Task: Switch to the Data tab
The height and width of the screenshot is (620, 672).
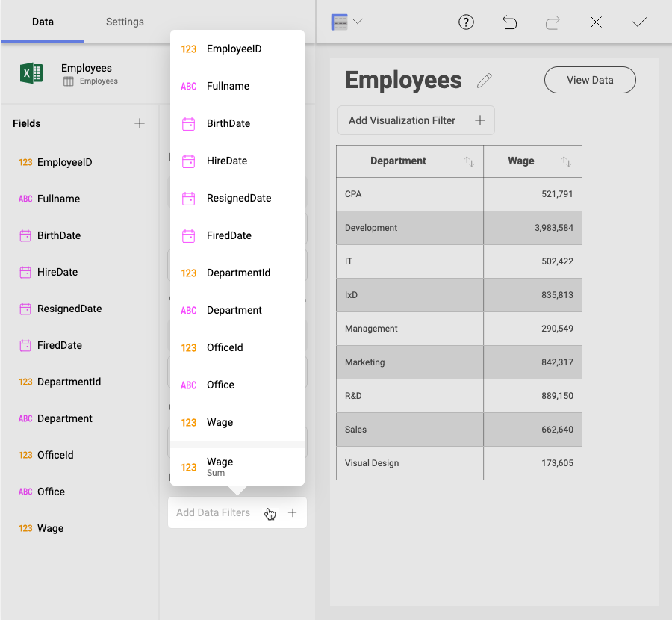Action: click(43, 22)
